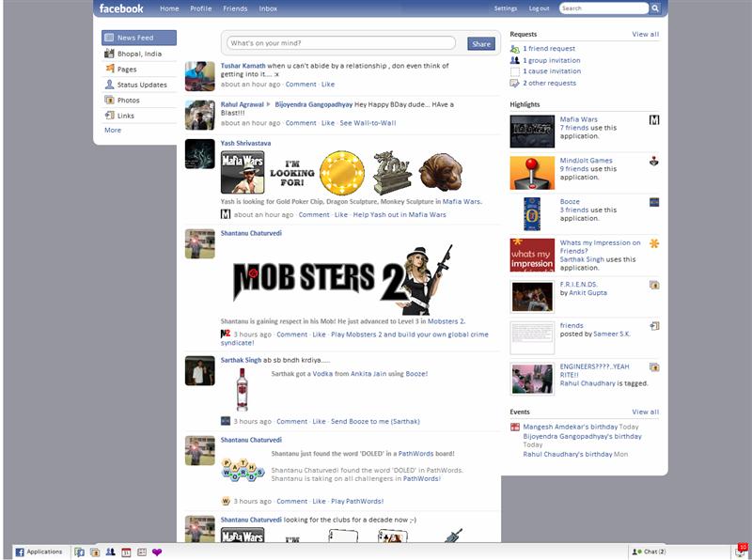Open Settings in the header
Viewport: 752px width, 560px height.
pyautogui.click(x=506, y=8)
